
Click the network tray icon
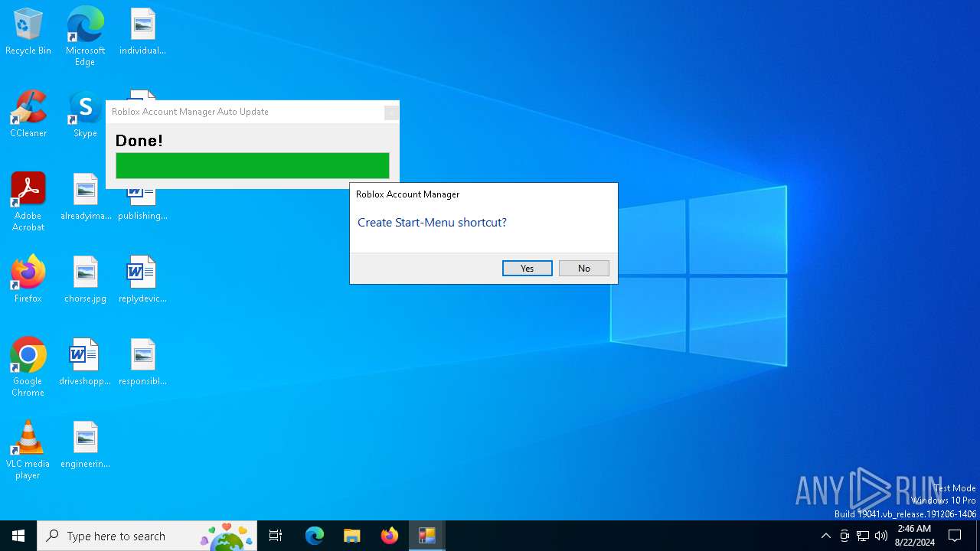[x=863, y=536]
